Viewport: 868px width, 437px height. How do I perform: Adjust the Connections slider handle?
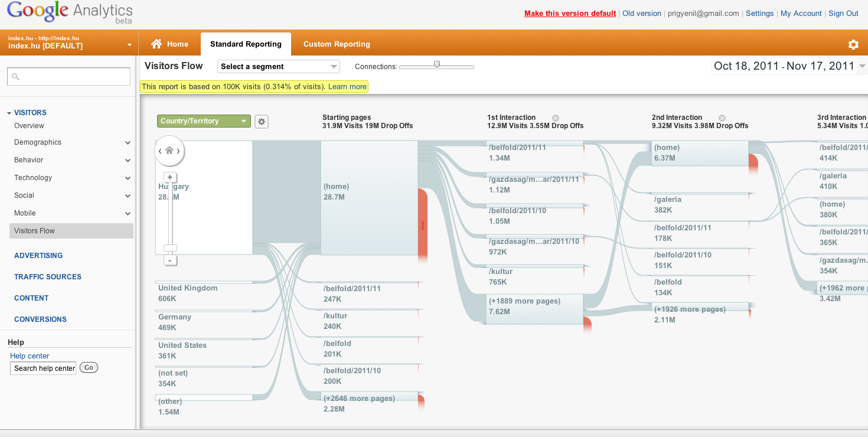437,64
